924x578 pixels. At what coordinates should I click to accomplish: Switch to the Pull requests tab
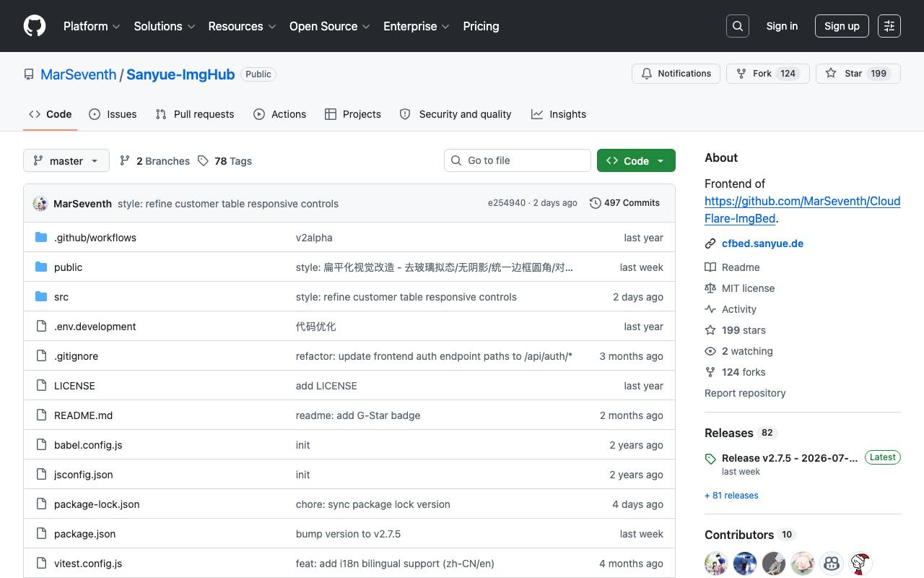pos(195,114)
